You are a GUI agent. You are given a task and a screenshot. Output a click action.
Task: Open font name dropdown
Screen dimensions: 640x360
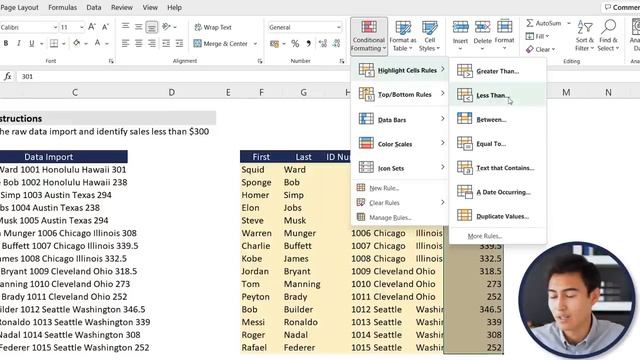pos(56,27)
